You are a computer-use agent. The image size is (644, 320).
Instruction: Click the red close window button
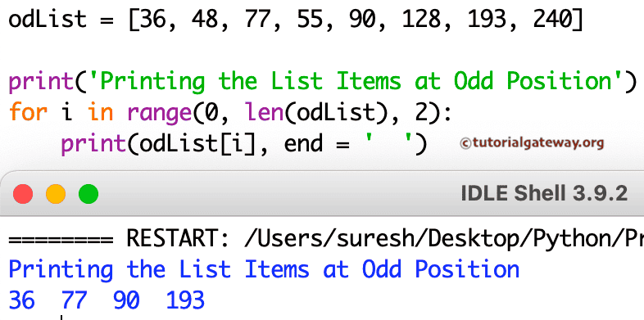click(23, 194)
